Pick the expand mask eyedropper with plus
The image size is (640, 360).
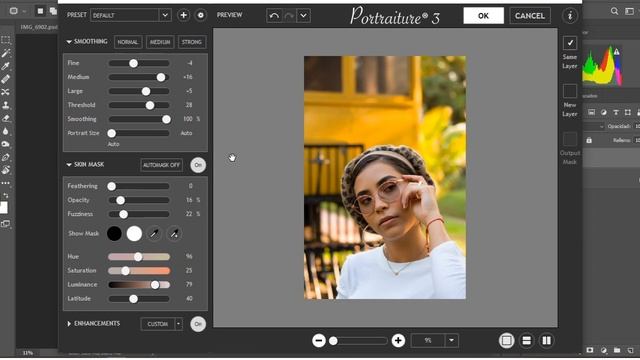point(174,234)
